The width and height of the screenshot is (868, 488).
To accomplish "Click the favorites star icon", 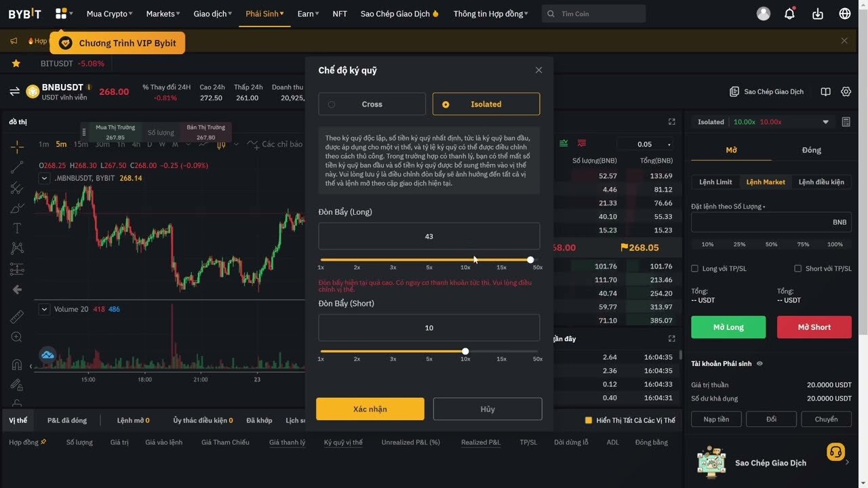I will (x=16, y=63).
